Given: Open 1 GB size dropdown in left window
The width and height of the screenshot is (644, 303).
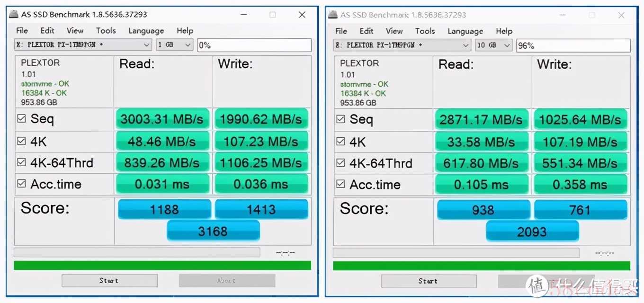Looking at the screenshot, I should [175, 45].
